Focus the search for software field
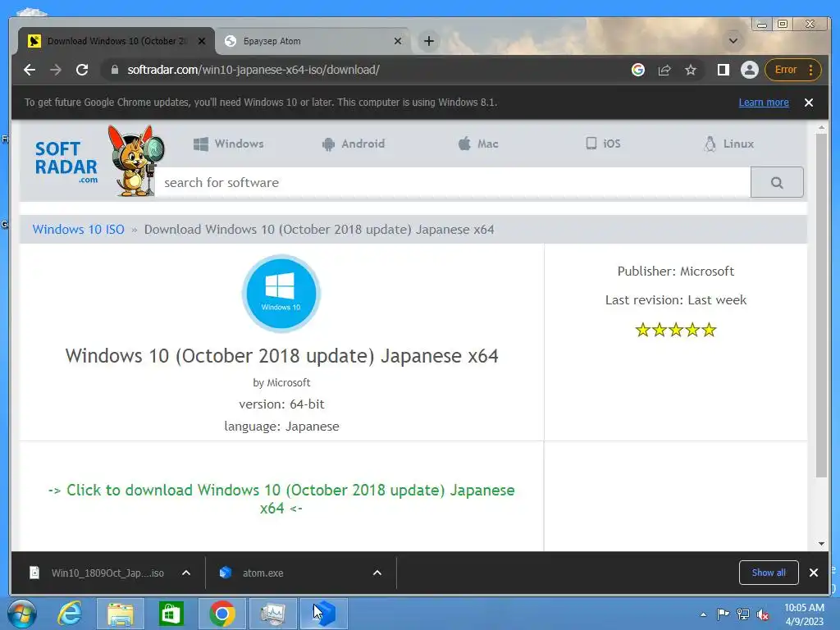This screenshot has width=840, height=630. coord(453,182)
